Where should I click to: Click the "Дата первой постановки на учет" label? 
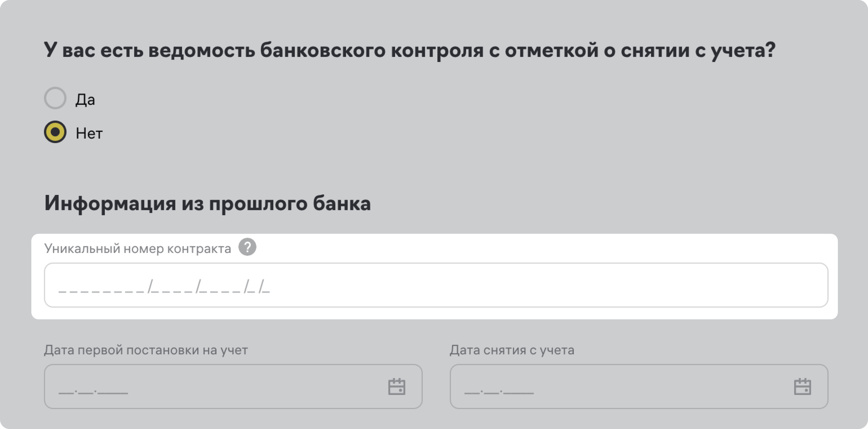click(146, 350)
